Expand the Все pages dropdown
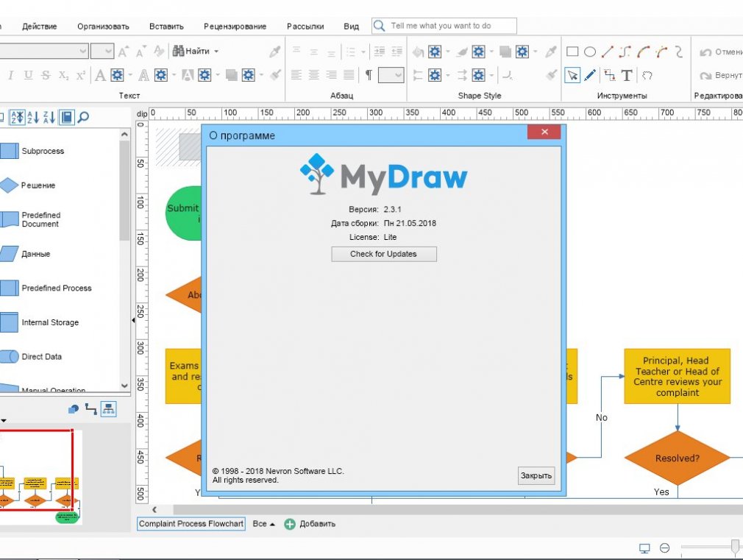Screen dimensions: 743x560 [263, 524]
